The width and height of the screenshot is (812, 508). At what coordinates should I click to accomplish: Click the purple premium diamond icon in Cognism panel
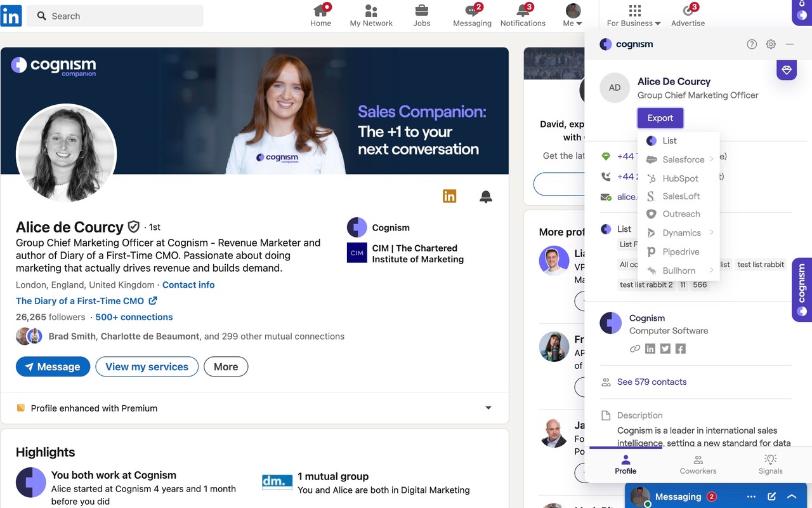click(x=786, y=70)
